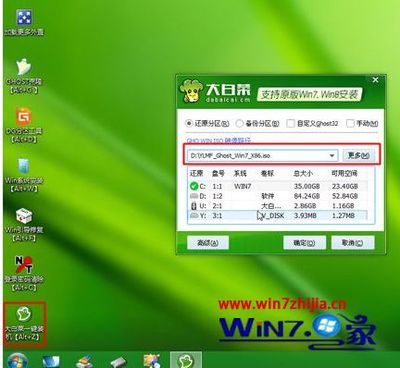This screenshot has width=400, height=368.
Task: Click the green check icon on drive C
Action: pyautogui.click(x=194, y=186)
